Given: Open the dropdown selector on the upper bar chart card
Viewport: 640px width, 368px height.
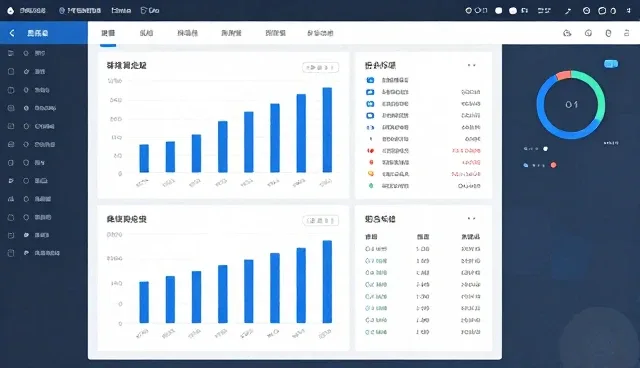Looking at the screenshot, I should point(320,67).
